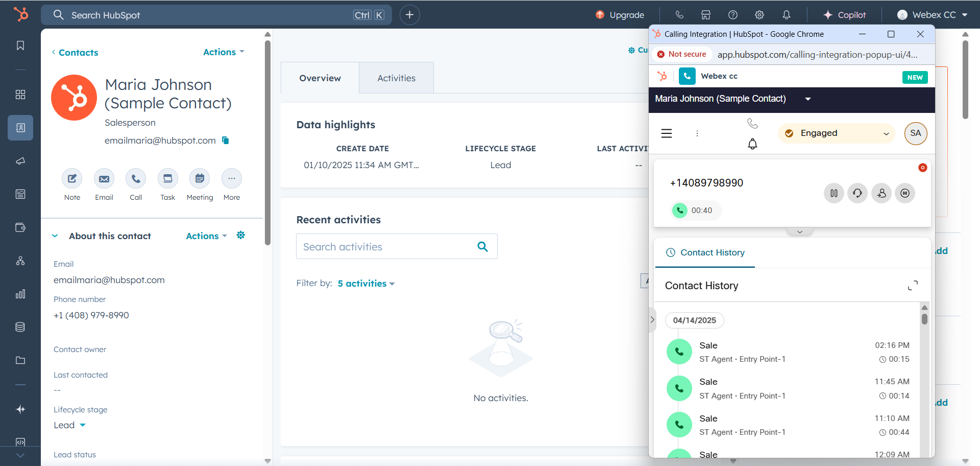Click the SA agent profile avatar

[916, 133]
